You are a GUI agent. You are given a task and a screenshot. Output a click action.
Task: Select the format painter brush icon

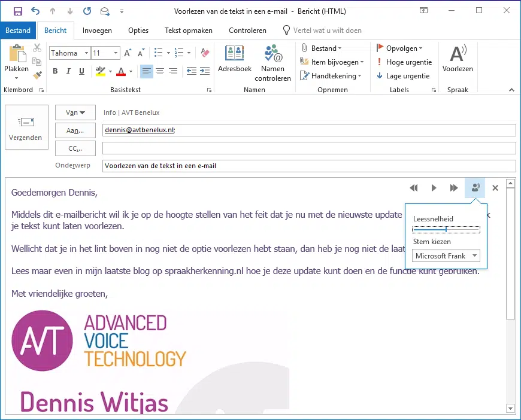pyautogui.click(x=37, y=75)
